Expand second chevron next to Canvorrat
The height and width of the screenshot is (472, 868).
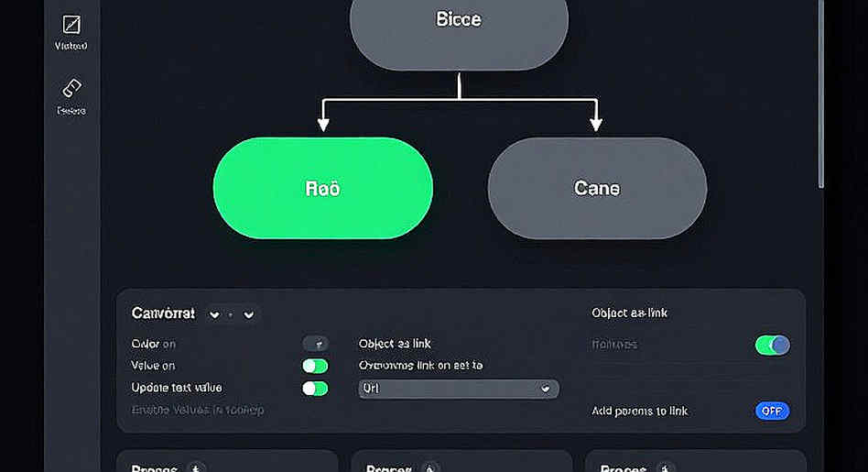coord(248,314)
